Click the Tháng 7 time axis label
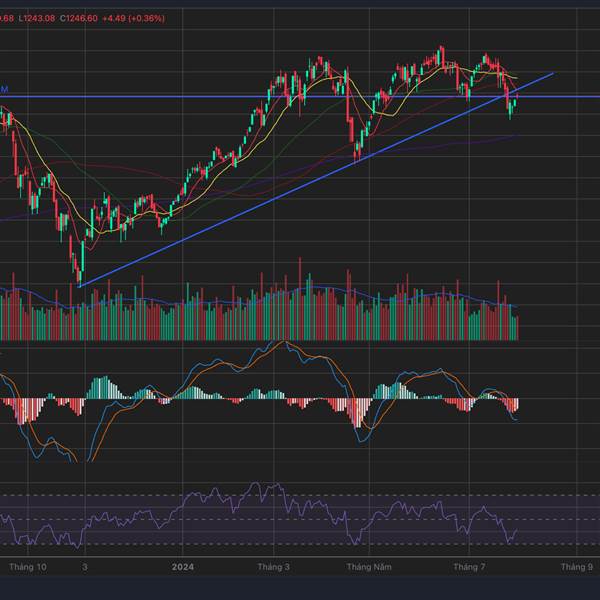 click(469, 567)
